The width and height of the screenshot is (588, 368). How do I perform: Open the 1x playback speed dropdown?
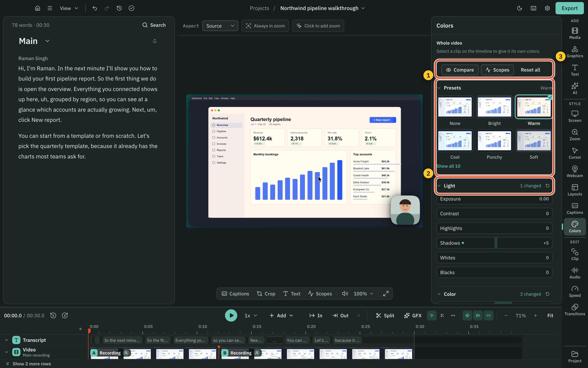[x=251, y=315]
